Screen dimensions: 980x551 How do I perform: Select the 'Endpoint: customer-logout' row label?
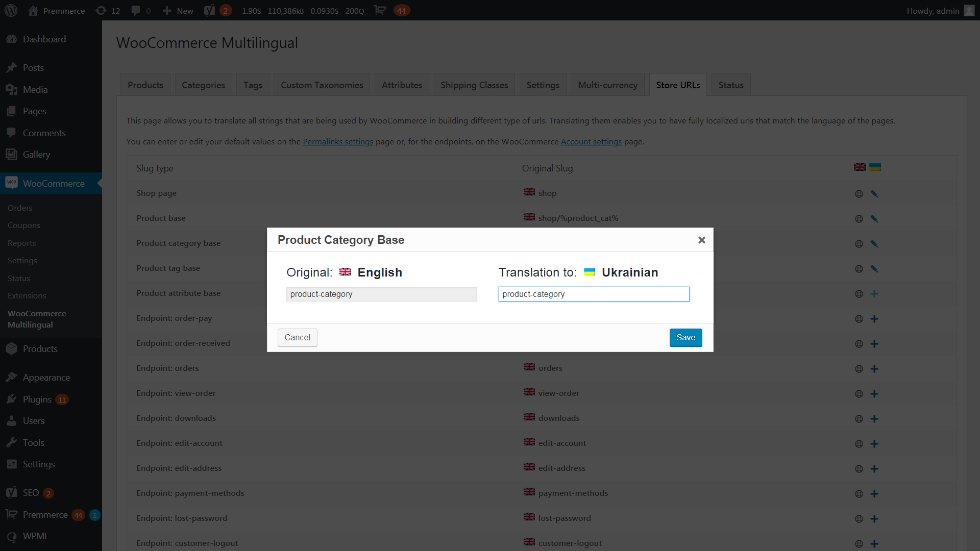click(x=187, y=543)
